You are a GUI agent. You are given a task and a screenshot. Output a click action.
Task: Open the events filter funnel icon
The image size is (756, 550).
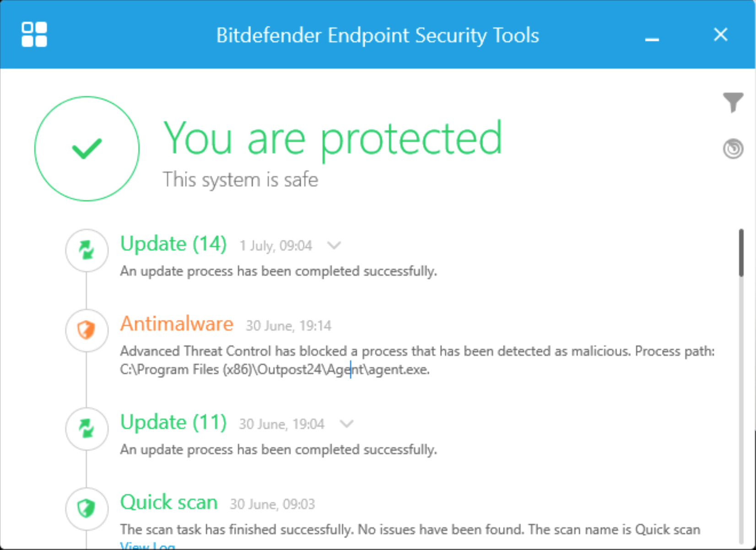734,102
